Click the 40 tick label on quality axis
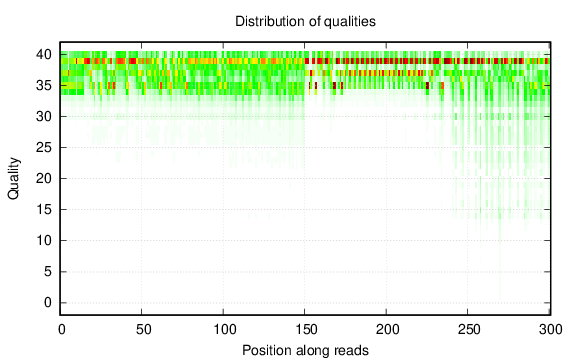 coord(44,55)
